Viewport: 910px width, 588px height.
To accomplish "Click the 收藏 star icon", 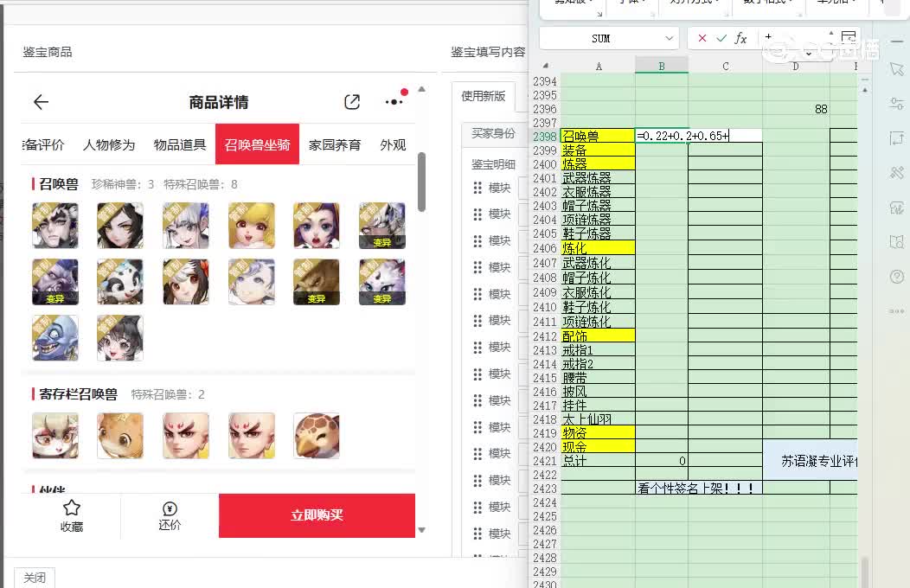I will pyautogui.click(x=72, y=508).
